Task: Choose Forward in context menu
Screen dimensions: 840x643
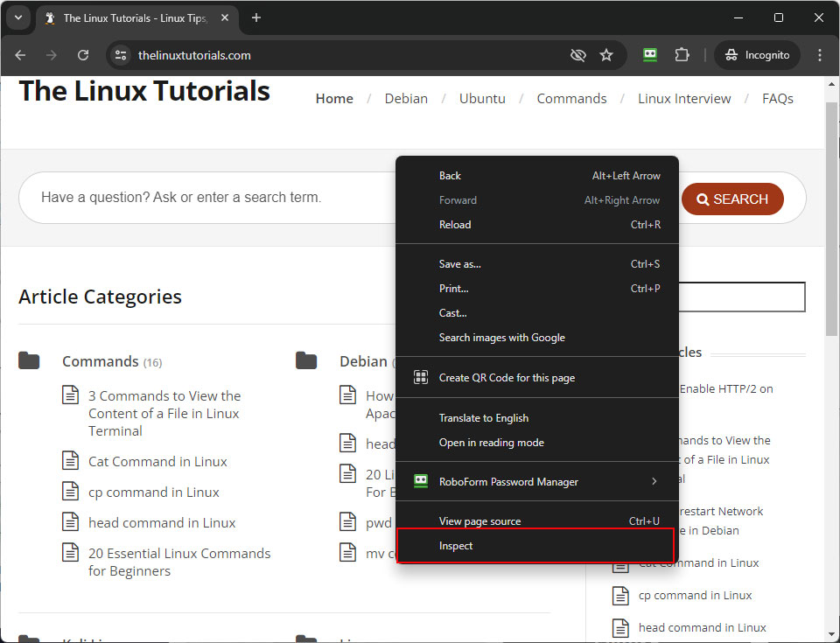Action: point(537,200)
